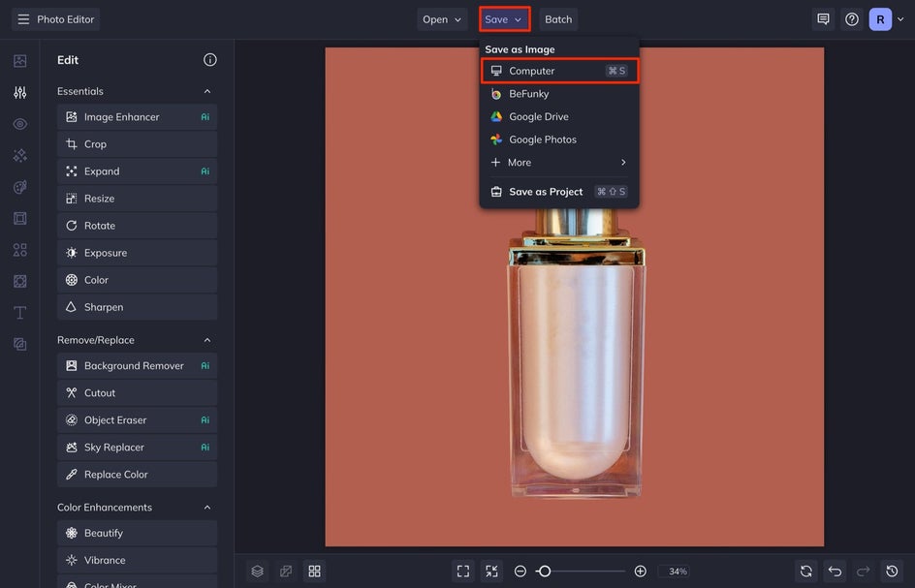This screenshot has height=588, width=915.
Task: Click the fit to screen icon
Action: (x=463, y=572)
